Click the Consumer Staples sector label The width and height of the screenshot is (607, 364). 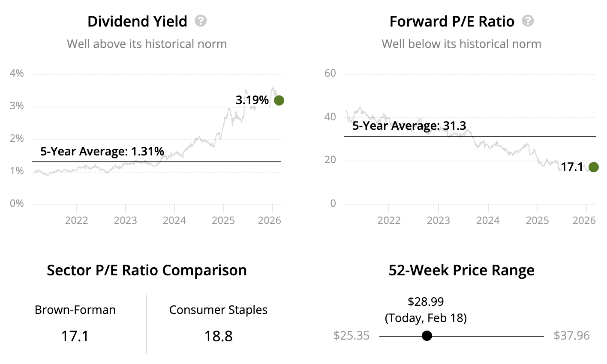pos(218,310)
